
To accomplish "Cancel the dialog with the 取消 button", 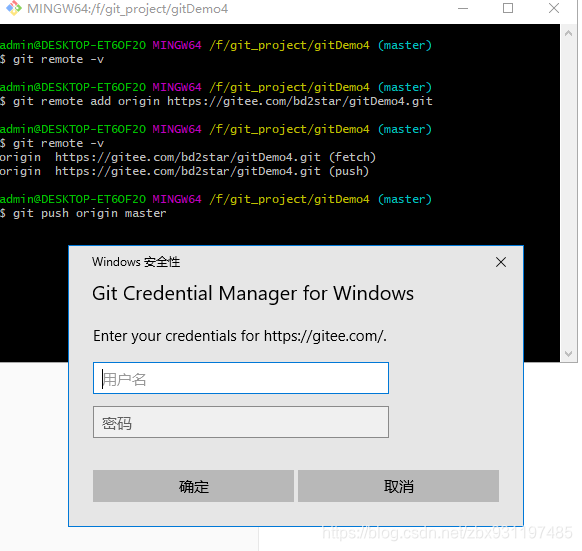I will click(x=398, y=486).
